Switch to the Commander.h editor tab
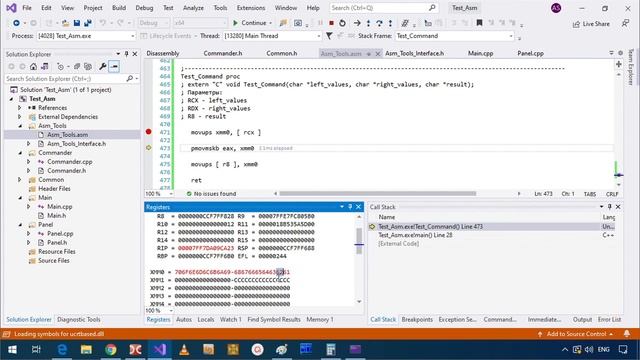The height and width of the screenshot is (360, 640). [x=223, y=53]
